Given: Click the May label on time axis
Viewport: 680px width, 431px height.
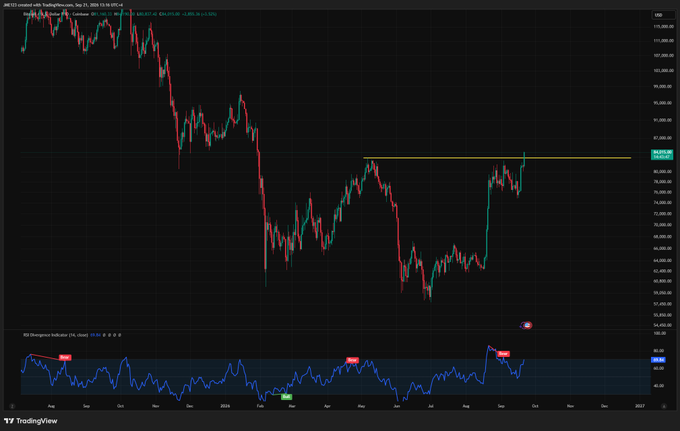Looking at the screenshot, I should coord(361,406).
